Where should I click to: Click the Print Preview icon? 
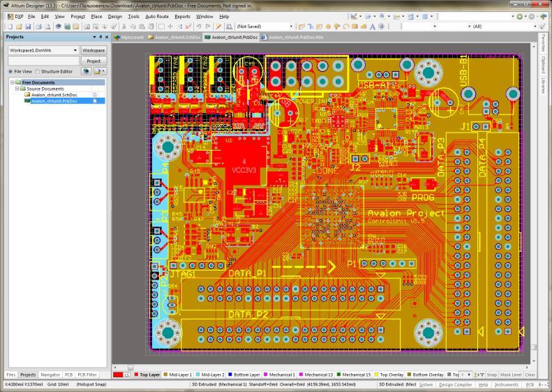tap(47, 27)
